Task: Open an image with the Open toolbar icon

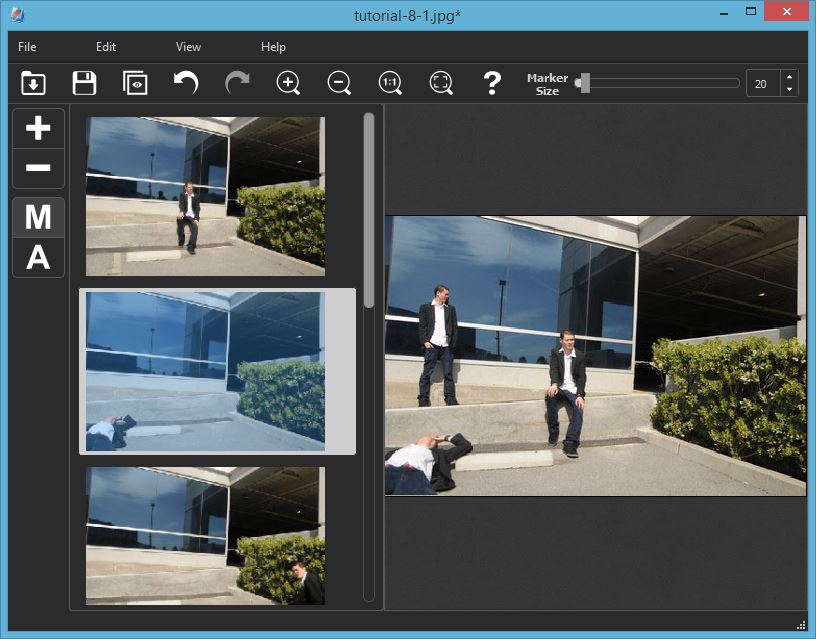Action: click(33, 83)
